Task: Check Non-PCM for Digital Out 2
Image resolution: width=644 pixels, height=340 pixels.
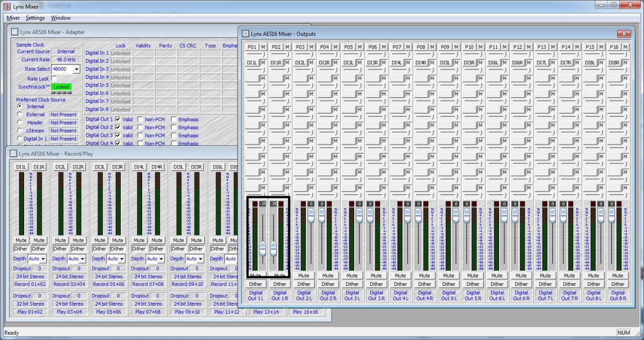Action: [x=140, y=127]
